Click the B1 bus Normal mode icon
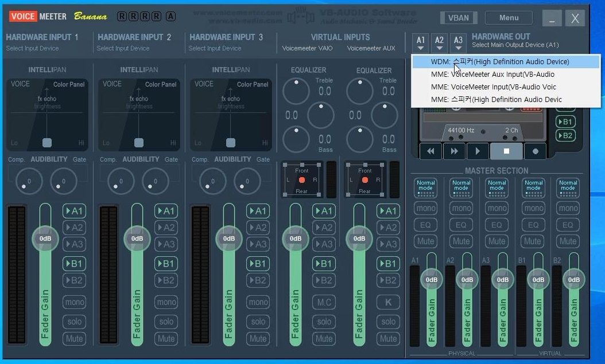Screen dimensions: 605x364 (x=533, y=187)
